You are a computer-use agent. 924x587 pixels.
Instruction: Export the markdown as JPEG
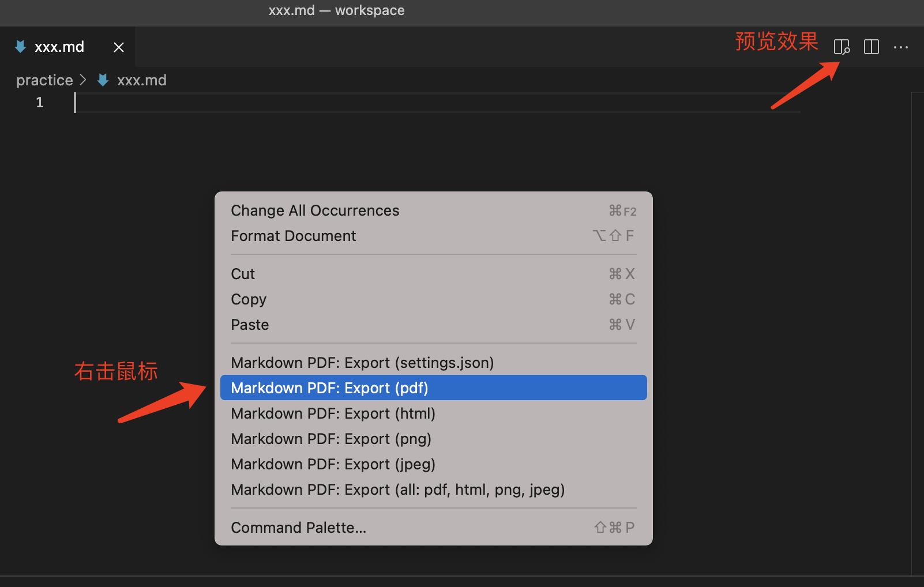(333, 464)
